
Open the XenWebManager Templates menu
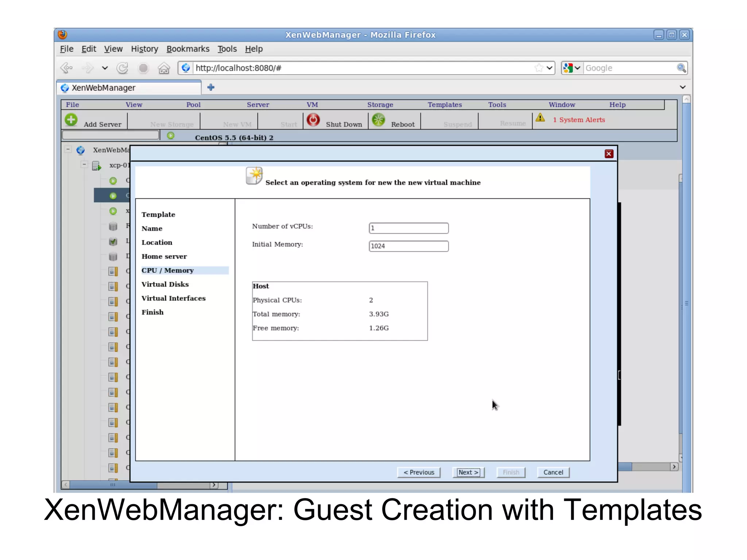point(445,105)
